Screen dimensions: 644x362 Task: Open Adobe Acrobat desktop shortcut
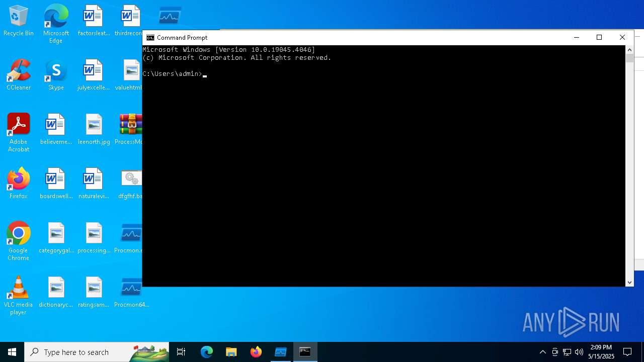[x=18, y=133]
